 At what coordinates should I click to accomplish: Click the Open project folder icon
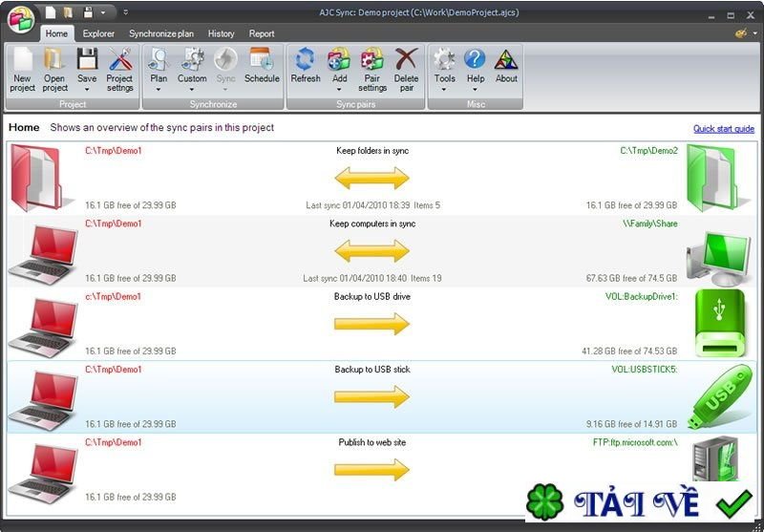point(54,59)
